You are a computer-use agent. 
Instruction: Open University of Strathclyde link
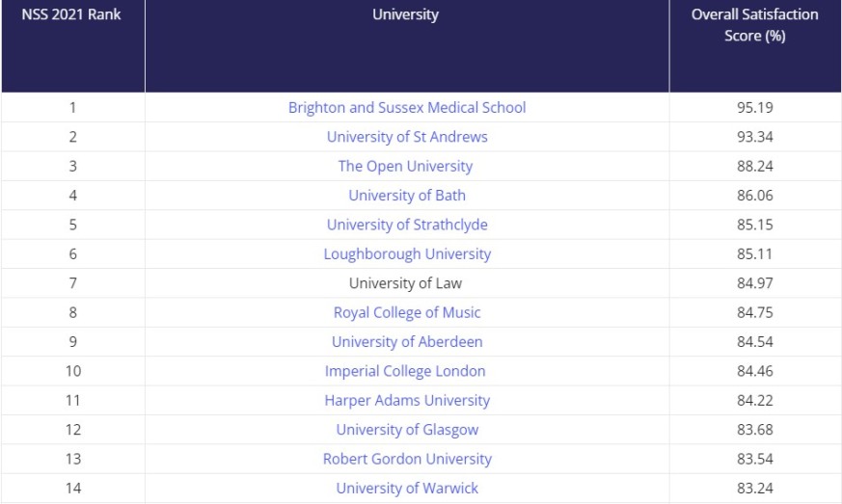[x=407, y=225]
